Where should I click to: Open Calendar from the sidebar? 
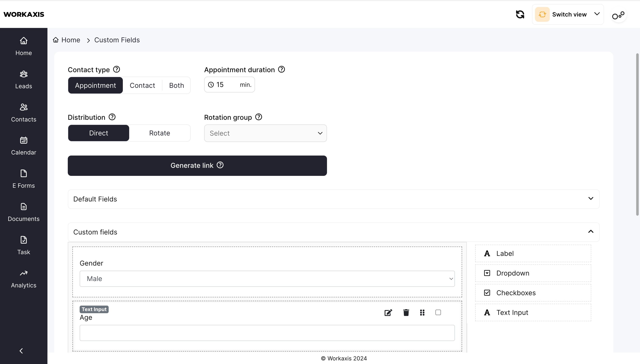tap(24, 146)
